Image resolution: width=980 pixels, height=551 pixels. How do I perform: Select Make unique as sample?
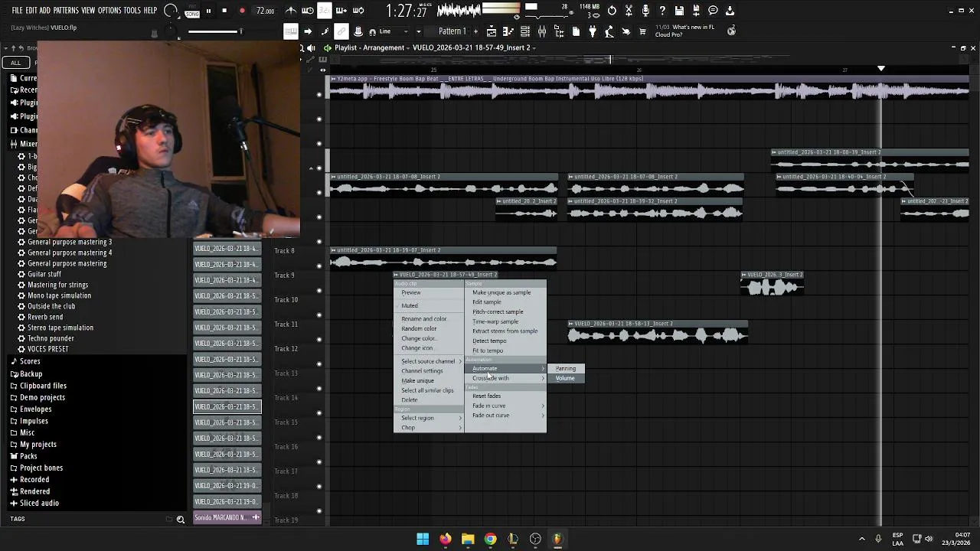coord(507,292)
